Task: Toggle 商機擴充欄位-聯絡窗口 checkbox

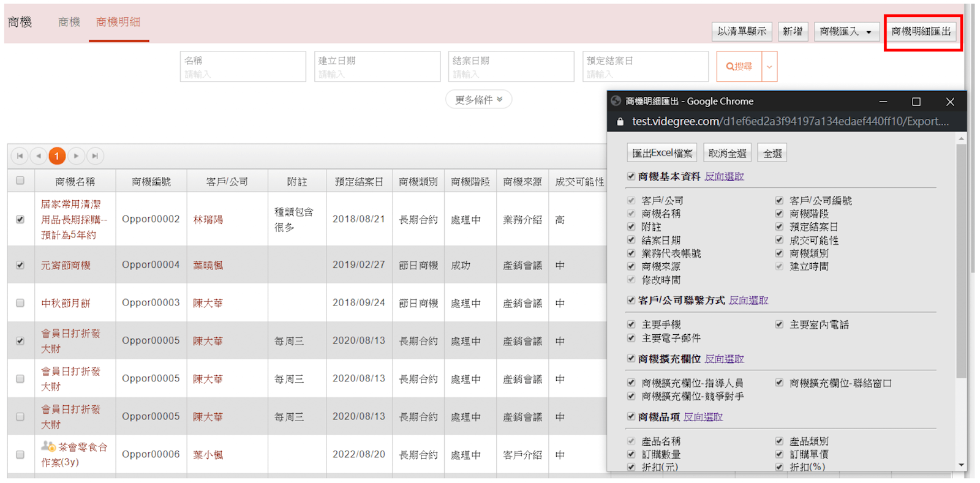Action: (x=779, y=383)
